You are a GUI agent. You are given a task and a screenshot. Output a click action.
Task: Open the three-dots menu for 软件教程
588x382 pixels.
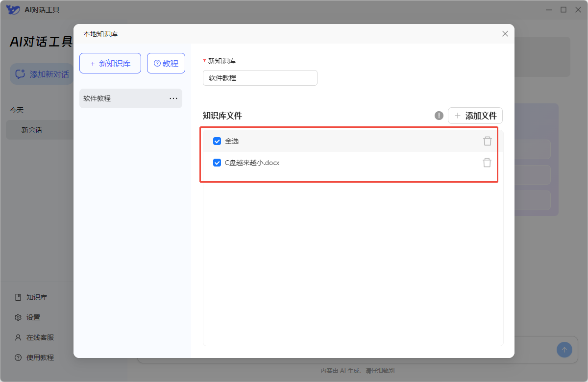[x=173, y=98]
